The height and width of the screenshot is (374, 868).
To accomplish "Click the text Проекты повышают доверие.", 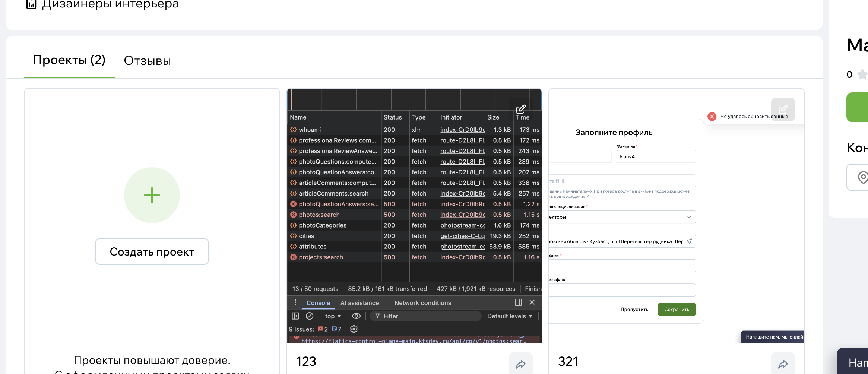I will point(152,360).
